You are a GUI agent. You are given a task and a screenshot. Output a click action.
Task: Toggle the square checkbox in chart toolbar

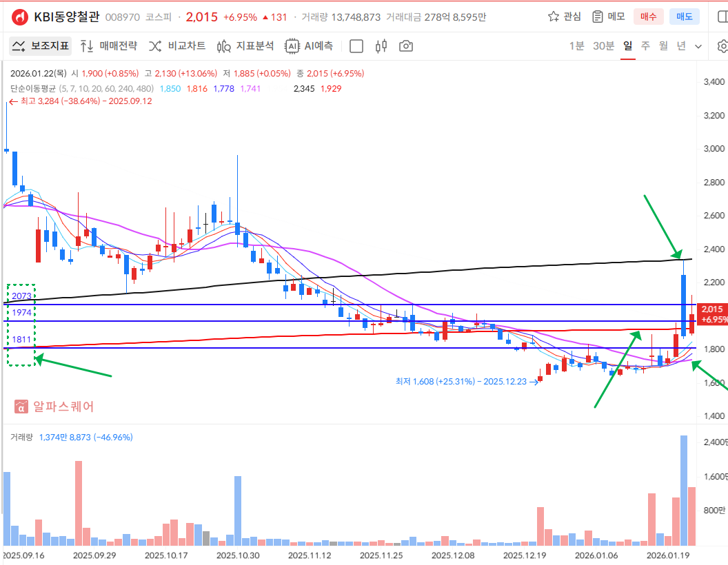[356, 46]
